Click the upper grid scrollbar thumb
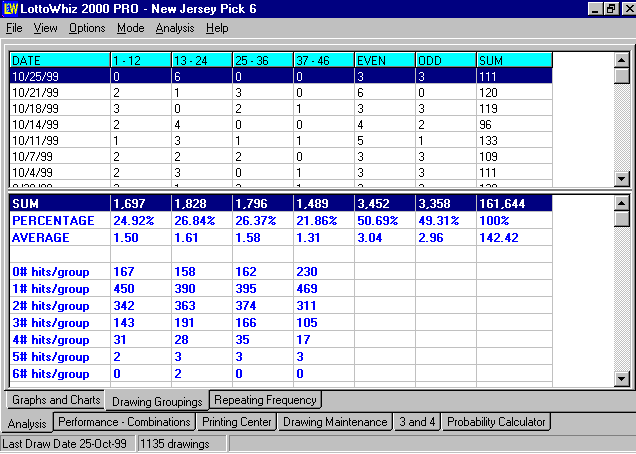Image resolution: width=636 pixels, height=454 pixels. coord(621,76)
